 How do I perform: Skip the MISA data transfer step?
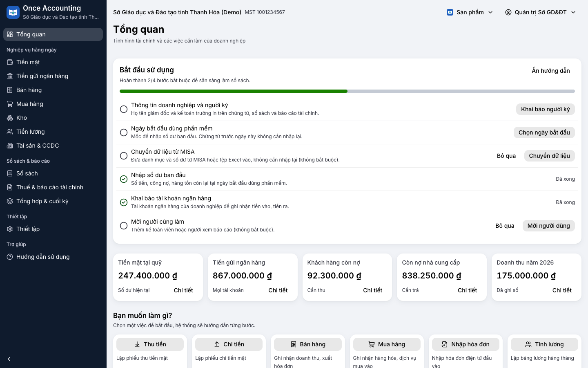[506, 156]
